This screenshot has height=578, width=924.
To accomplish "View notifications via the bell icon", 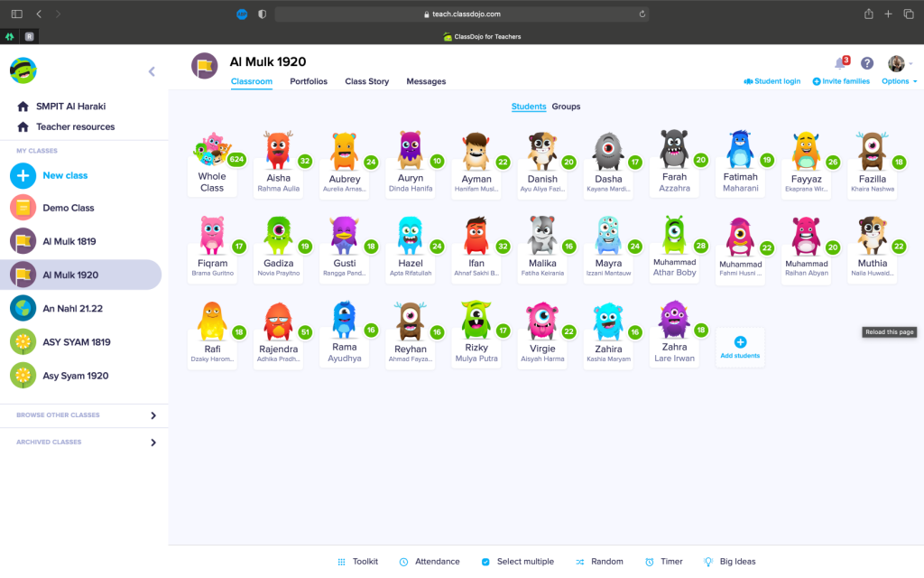I will (x=838, y=63).
